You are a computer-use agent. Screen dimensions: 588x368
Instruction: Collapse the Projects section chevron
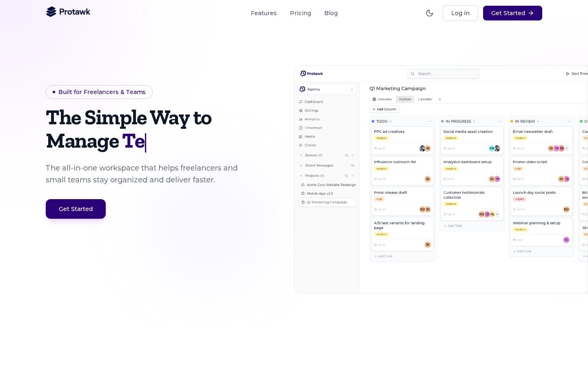301,176
